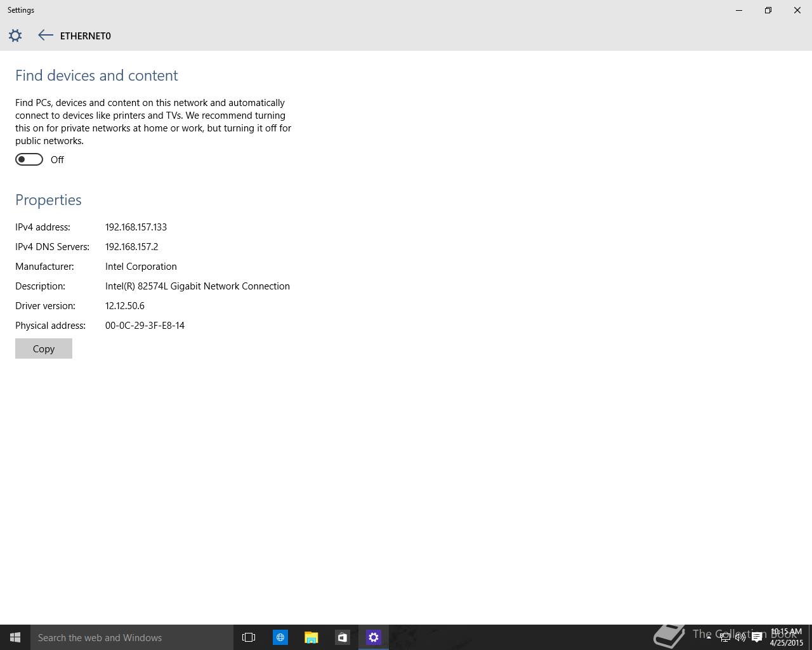Toggle Find devices and content switch
Viewport: 812px width, 650px height.
(29, 159)
